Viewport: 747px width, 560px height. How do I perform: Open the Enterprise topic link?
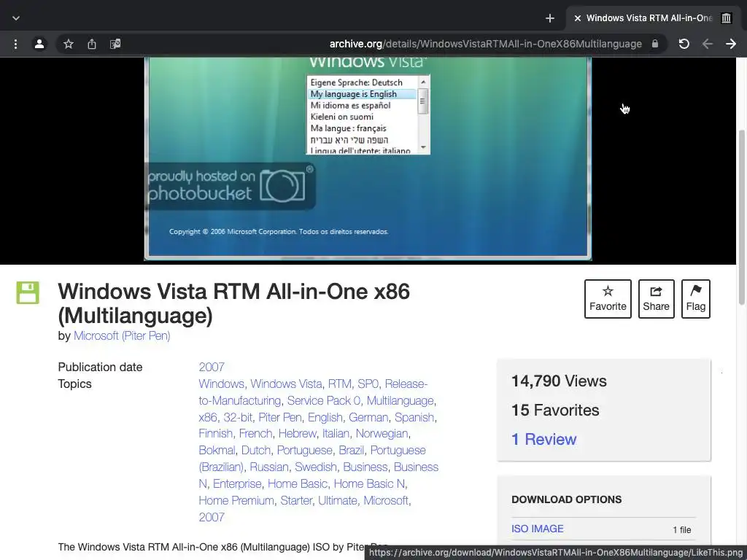coord(237,484)
